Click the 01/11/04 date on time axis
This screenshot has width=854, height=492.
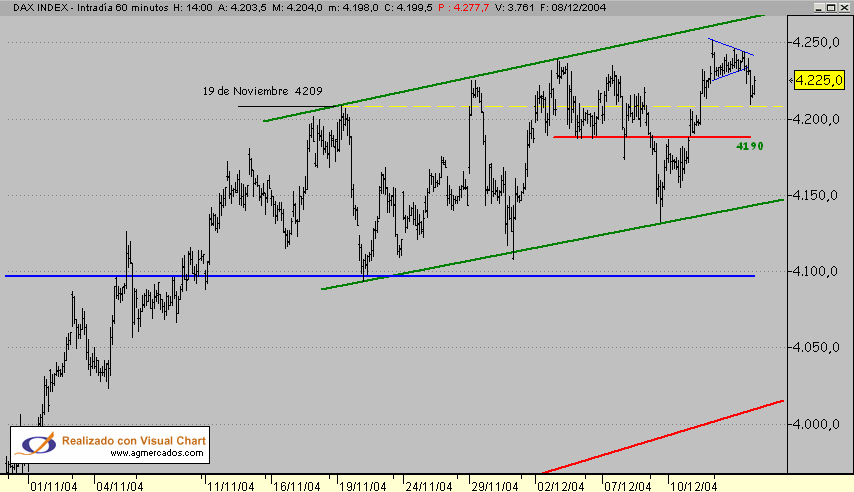click(54, 486)
